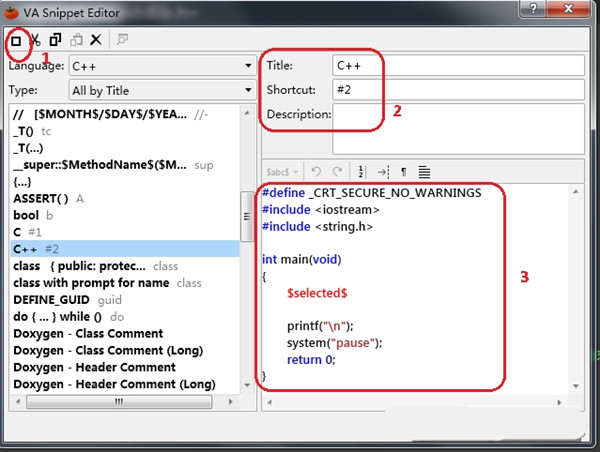Select the ASSERT() snippet
600x452 pixels.
[40, 198]
